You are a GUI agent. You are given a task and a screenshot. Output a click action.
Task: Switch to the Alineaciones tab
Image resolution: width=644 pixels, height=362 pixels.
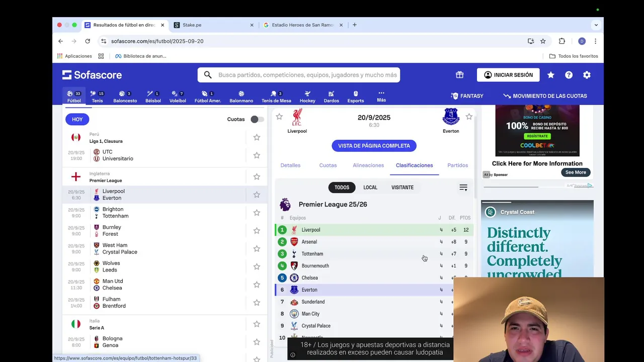[368, 165]
